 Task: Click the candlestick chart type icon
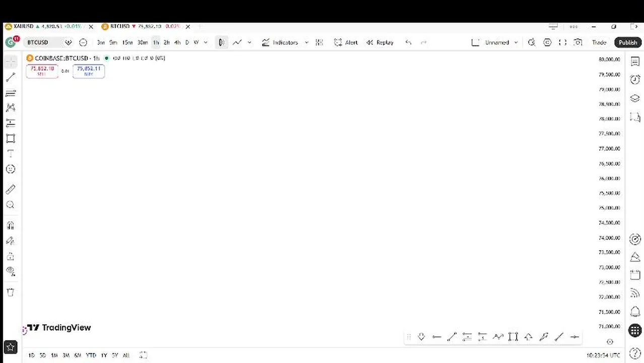tap(221, 42)
